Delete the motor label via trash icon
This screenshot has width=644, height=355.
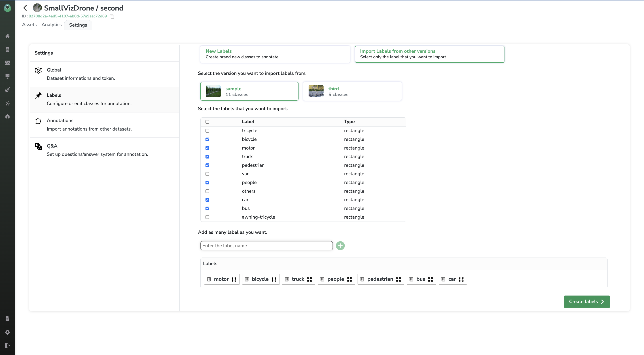209,279
